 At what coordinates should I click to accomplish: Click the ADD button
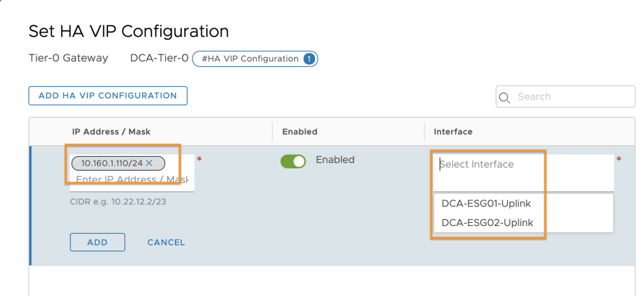[x=97, y=242]
